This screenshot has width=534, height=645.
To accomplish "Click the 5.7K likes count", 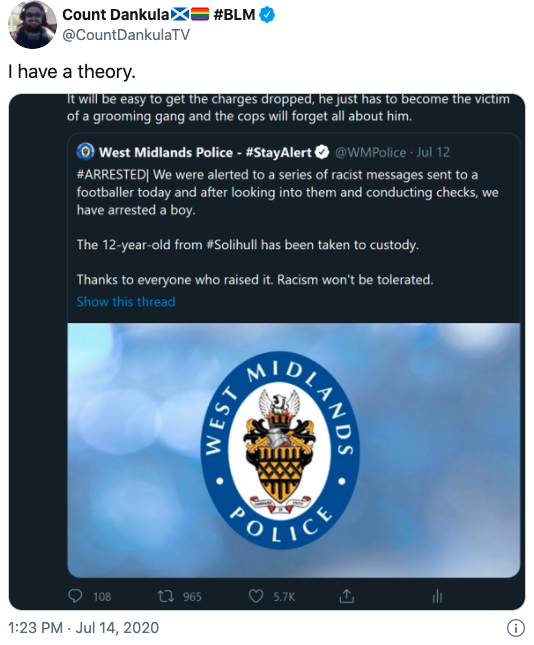I will [284, 596].
